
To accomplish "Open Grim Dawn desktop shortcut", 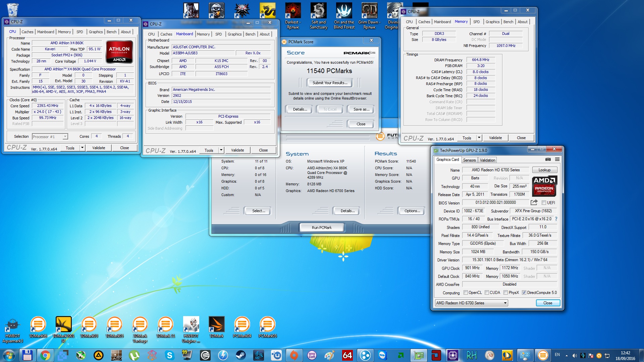I will pyautogui.click(x=369, y=16).
